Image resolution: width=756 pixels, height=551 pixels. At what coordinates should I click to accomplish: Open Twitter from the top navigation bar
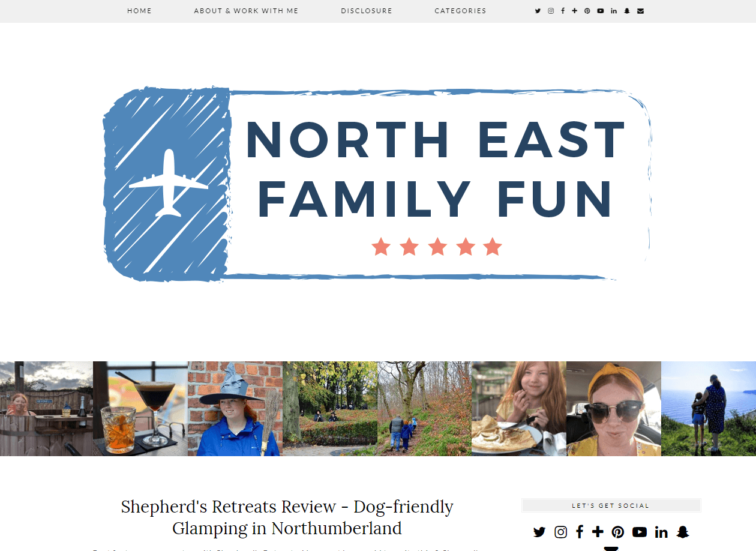(x=538, y=11)
